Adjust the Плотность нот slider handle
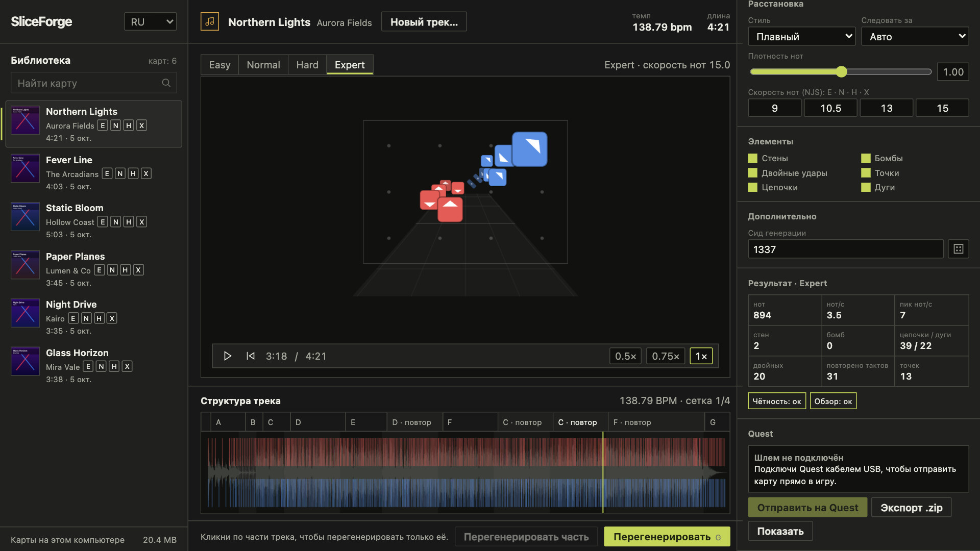Screen dimensions: 980x551 (842, 72)
